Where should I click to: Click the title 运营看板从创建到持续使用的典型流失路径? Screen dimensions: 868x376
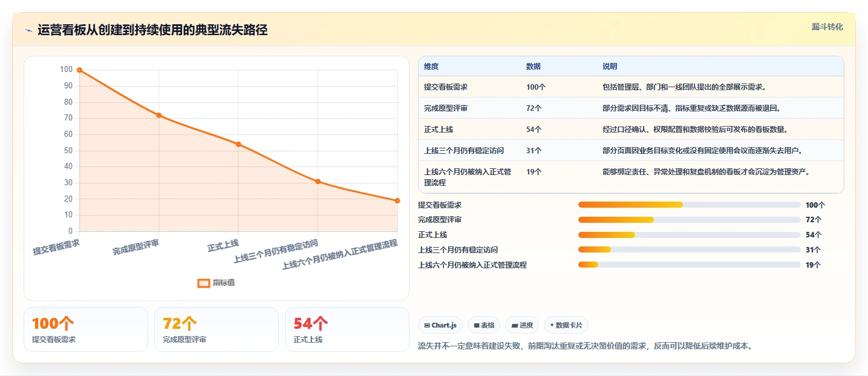(152, 30)
